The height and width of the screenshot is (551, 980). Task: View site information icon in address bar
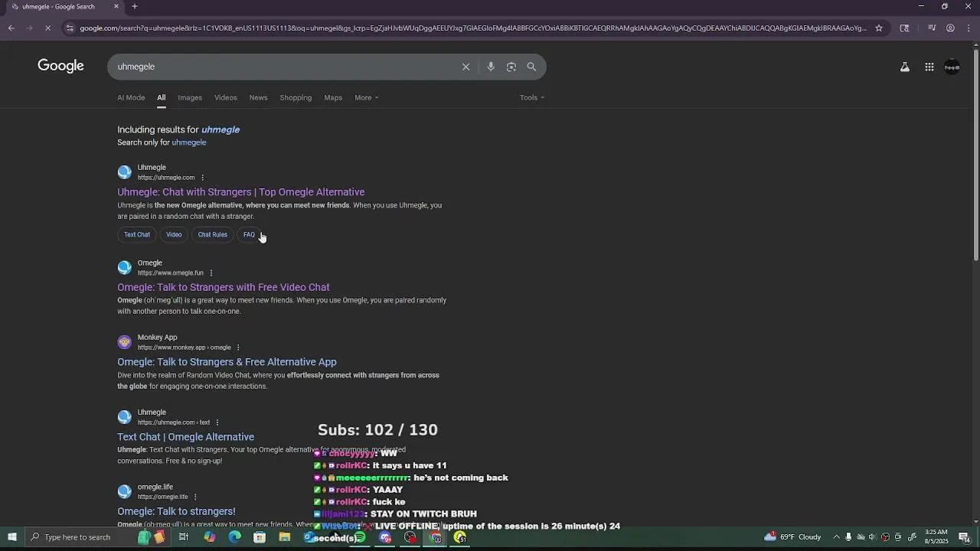70,28
